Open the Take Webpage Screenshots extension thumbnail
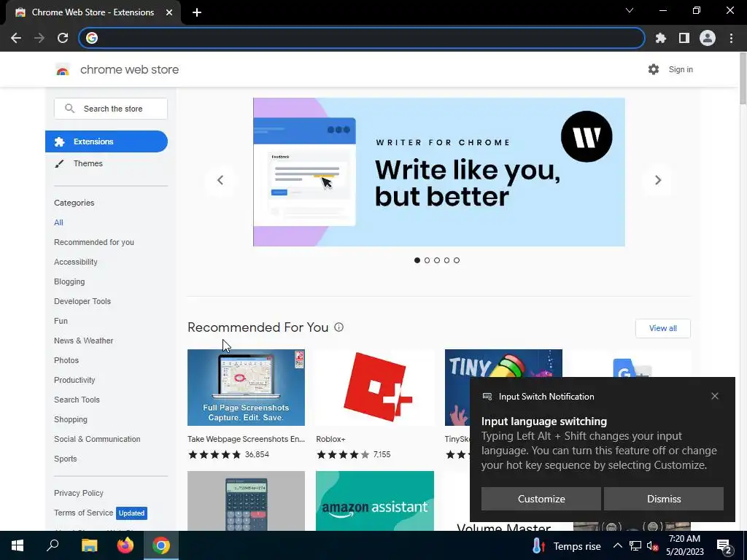The image size is (747, 560). click(x=246, y=387)
